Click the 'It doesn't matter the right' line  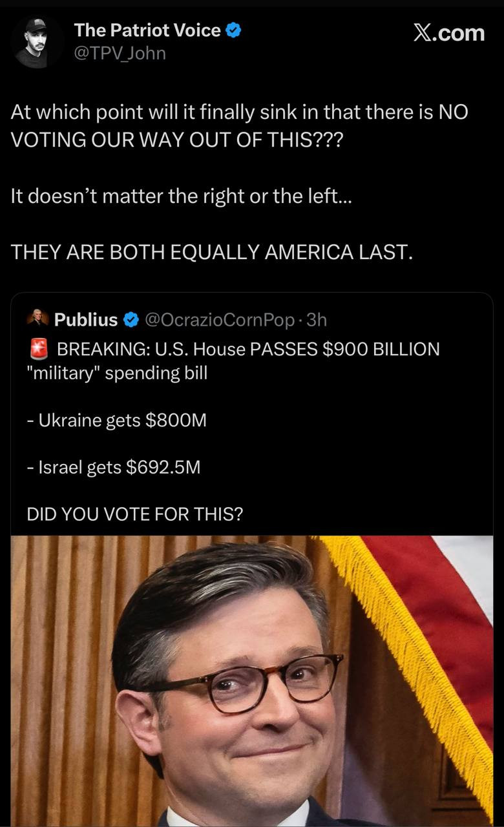181,196
